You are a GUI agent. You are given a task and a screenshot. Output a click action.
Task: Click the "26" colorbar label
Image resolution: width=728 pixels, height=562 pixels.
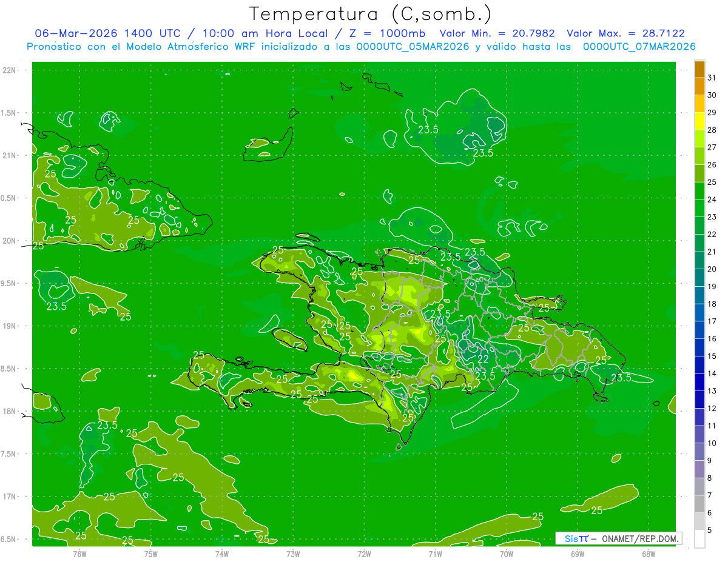tap(712, 165)
